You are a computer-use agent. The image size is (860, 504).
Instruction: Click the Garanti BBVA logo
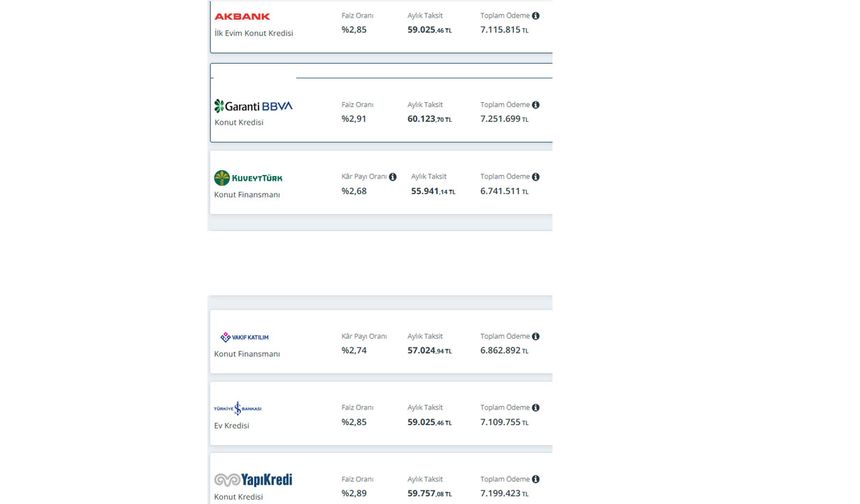pos(253,106)
